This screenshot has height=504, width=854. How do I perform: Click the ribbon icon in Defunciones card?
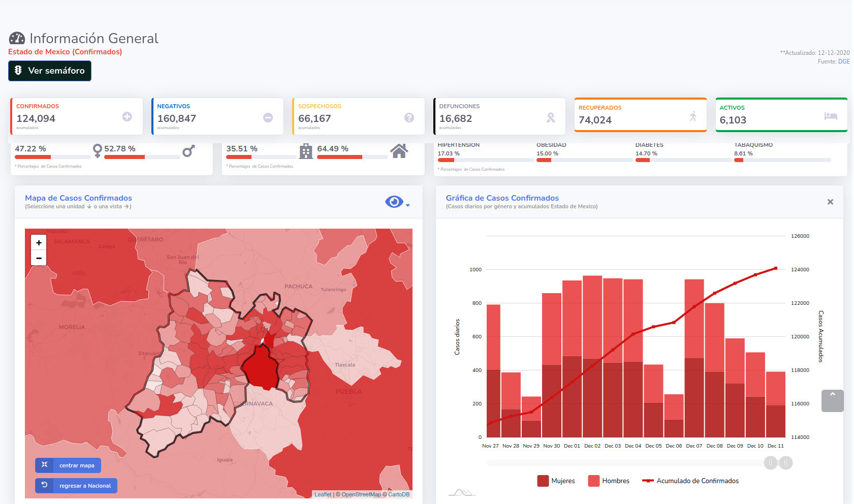coord(551,117)
